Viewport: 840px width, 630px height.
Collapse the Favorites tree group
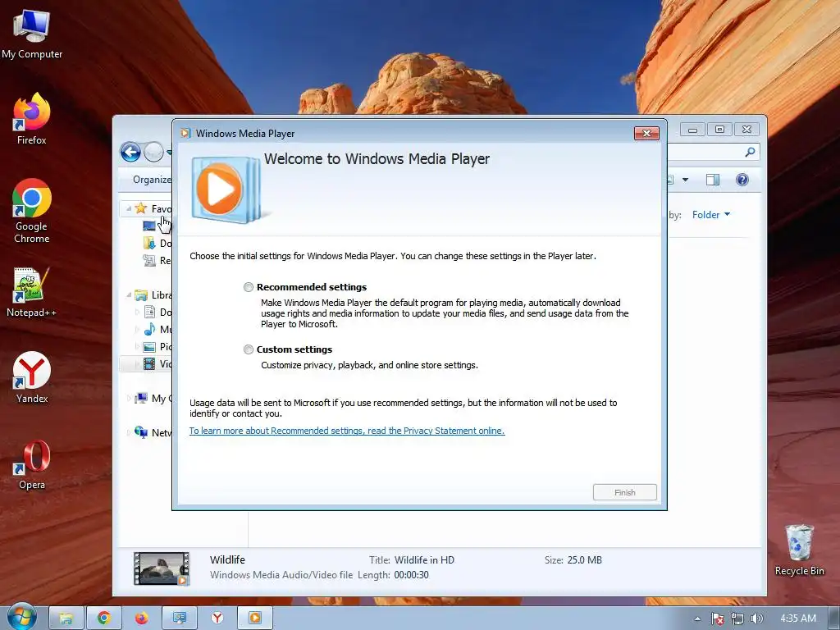tap(129, 208)
